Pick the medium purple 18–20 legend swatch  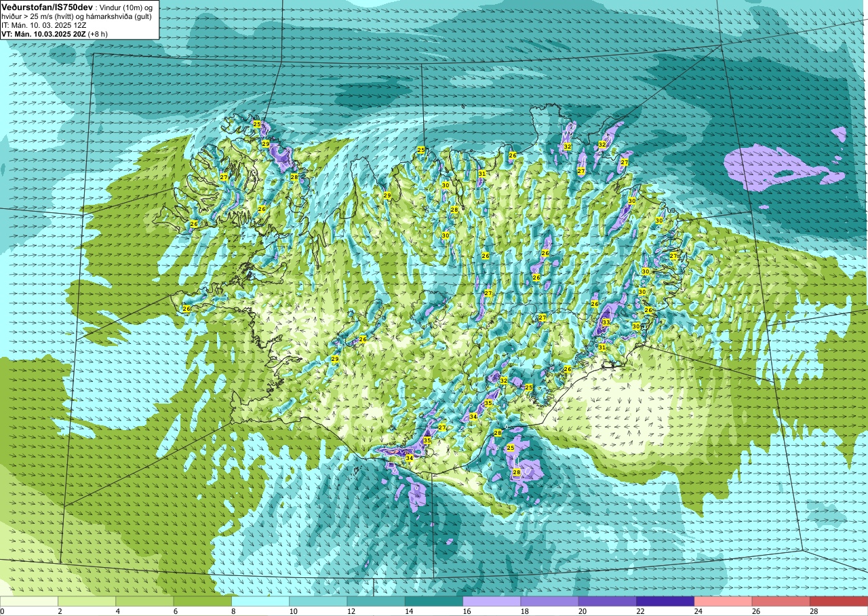pos(549,601)
